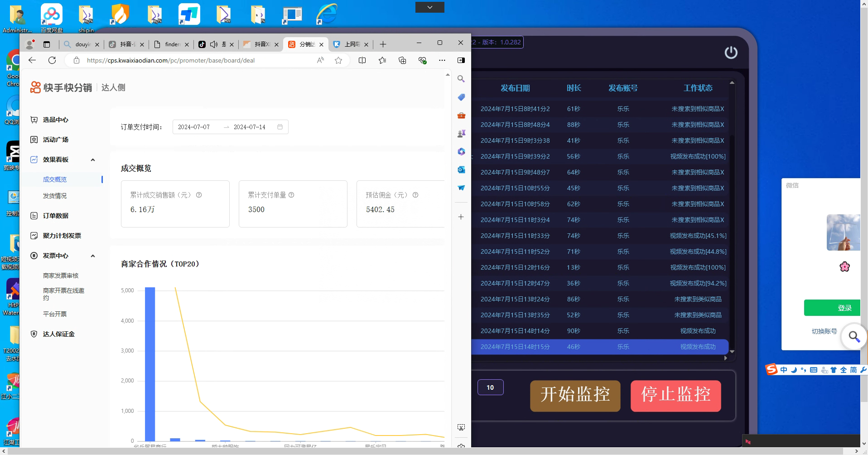Click the start date 2024-07-07 field

coord(194,127)
